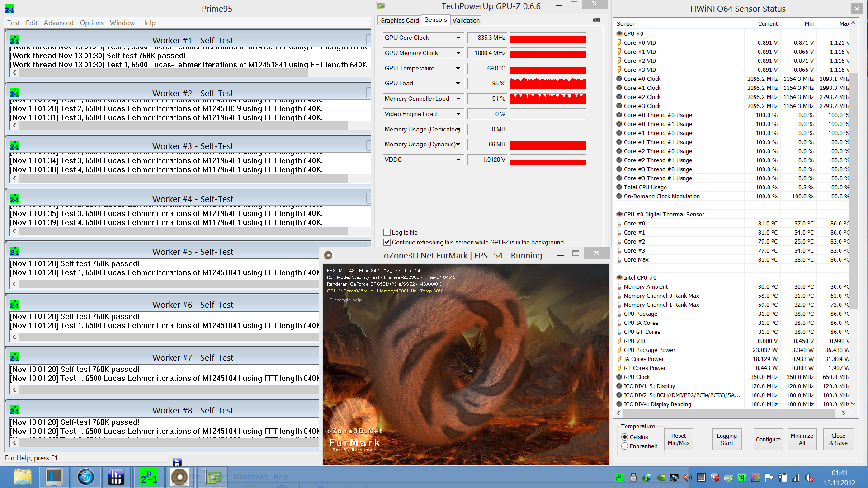868x488 pixels.
Task: Click Worker #1 window icon
Action: 14,40
